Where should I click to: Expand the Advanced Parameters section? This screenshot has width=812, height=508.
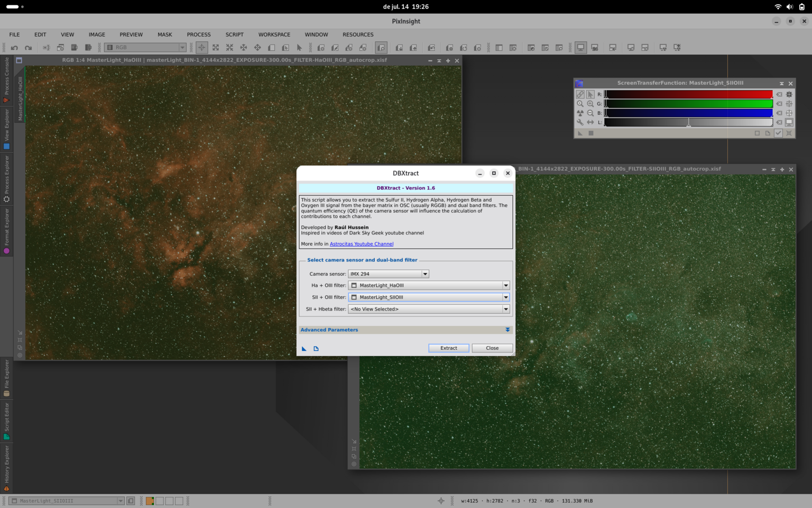pos(405,330)
